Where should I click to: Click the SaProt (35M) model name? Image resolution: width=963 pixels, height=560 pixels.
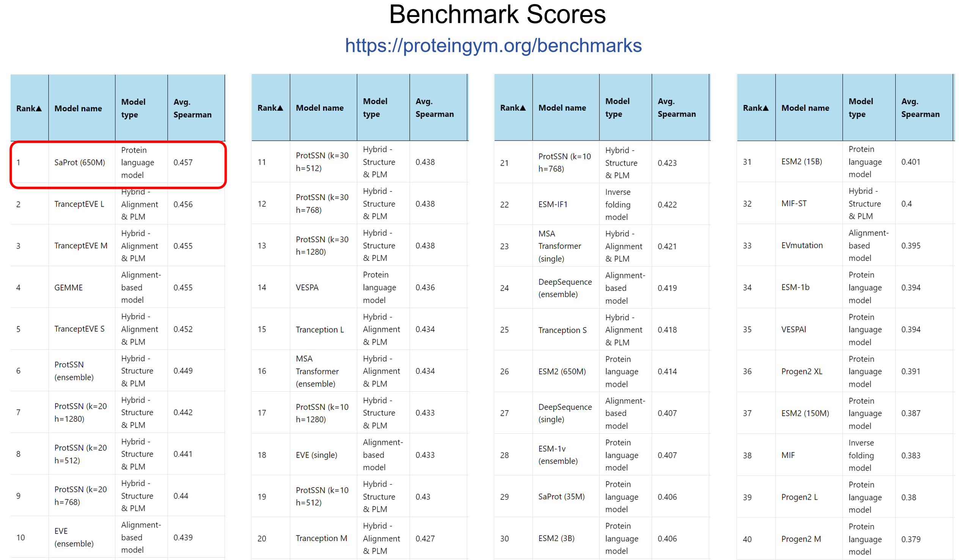pyautogui.click(x=561, y=497)
